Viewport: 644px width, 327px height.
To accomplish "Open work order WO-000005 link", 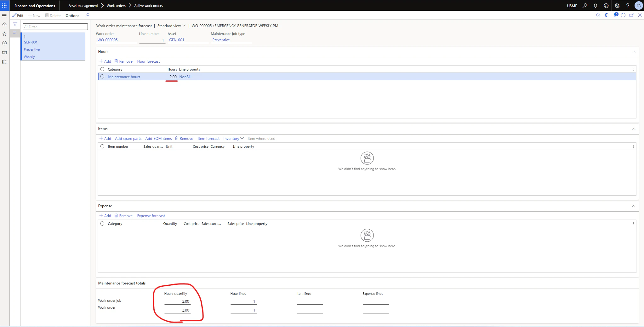I will click(108, 40).
